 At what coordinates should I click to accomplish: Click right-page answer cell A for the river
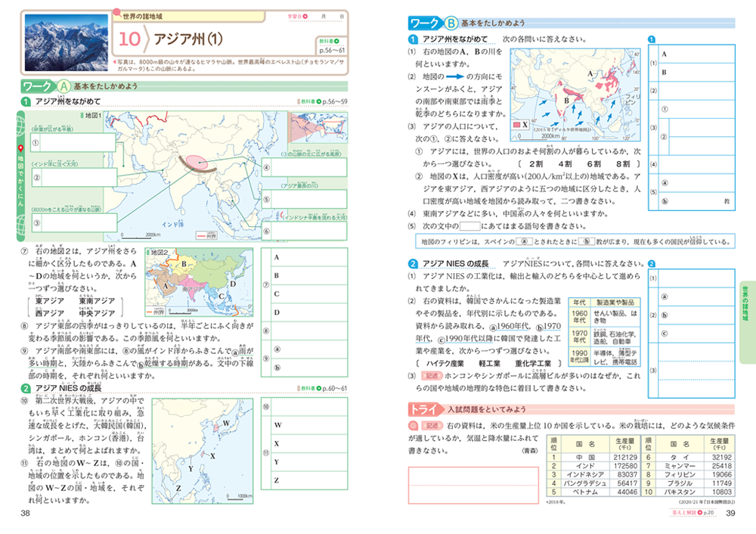pos(696,54)
